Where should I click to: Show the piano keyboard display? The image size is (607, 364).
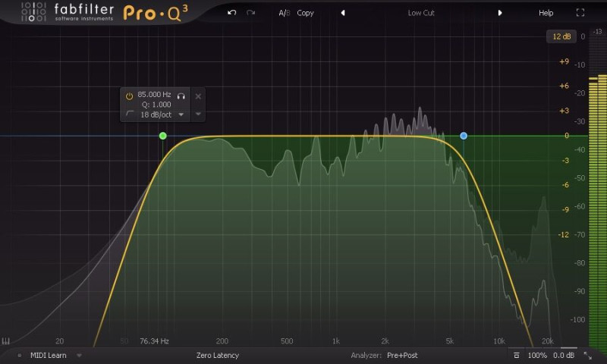tap(6, 340)
